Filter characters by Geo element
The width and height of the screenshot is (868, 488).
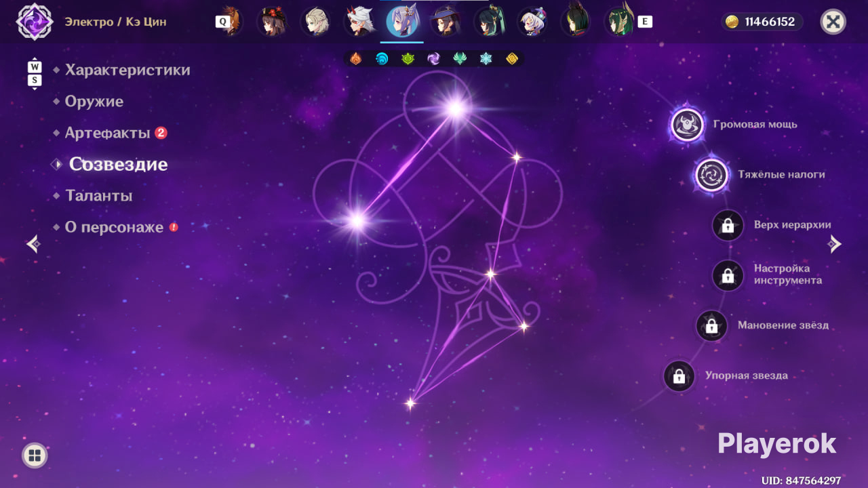(x=512, y=59)
